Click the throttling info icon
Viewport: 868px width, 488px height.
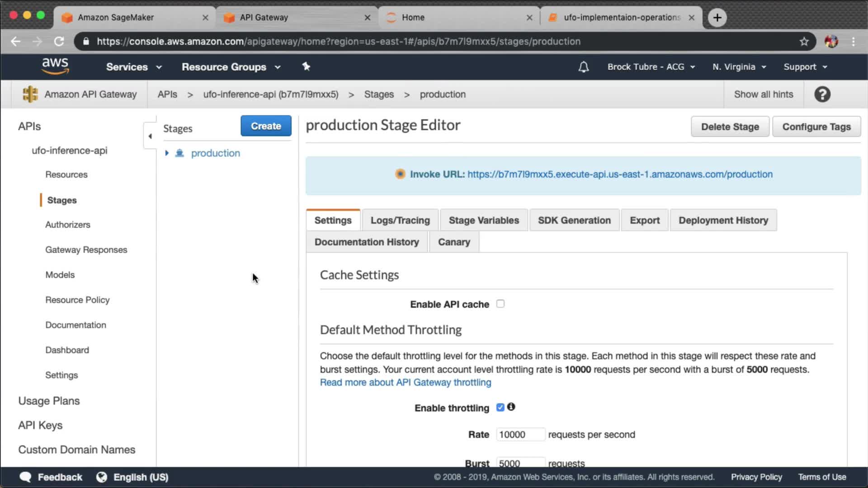tap(511, 407)
